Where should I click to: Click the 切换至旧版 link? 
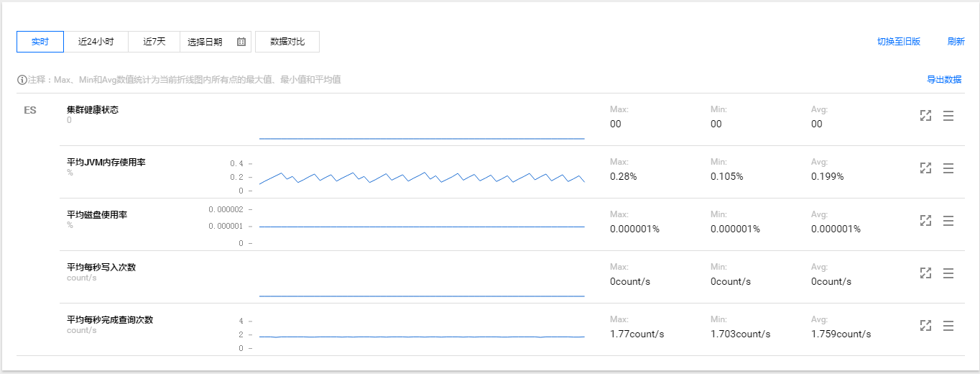pos(899,42)
